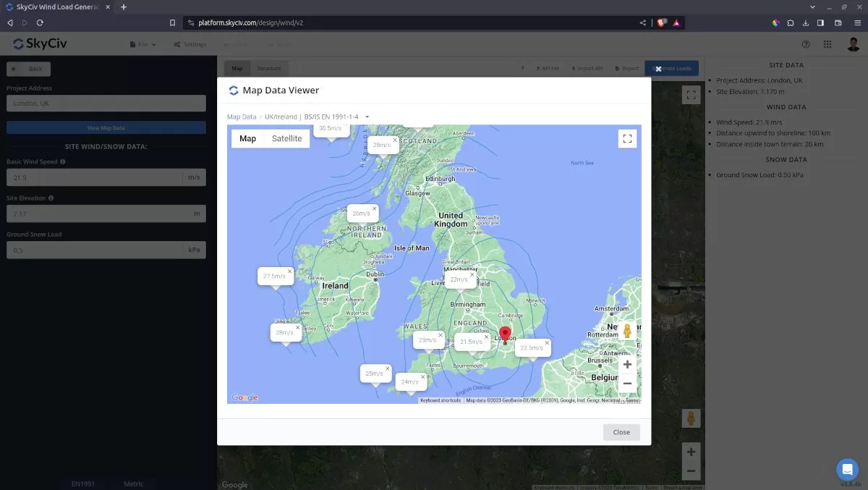Activate Street View with the pegman icon

click(x=626, y=329)
